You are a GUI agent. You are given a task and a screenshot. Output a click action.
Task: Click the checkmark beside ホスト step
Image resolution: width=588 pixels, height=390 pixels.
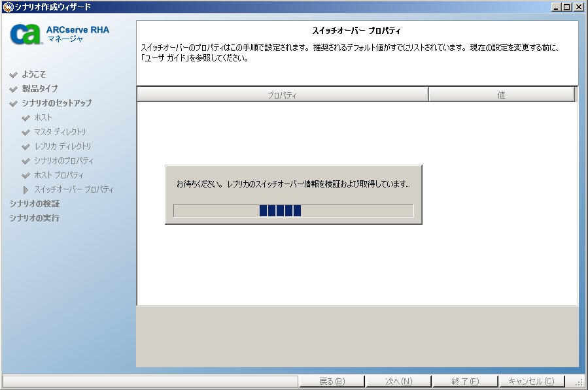click(26, 118)
